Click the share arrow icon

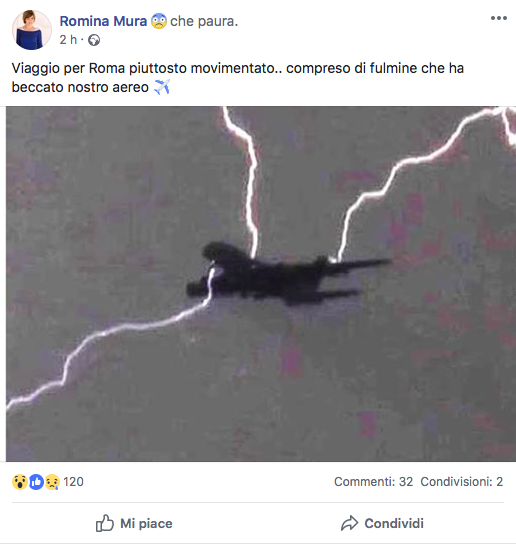click(349, 523)
